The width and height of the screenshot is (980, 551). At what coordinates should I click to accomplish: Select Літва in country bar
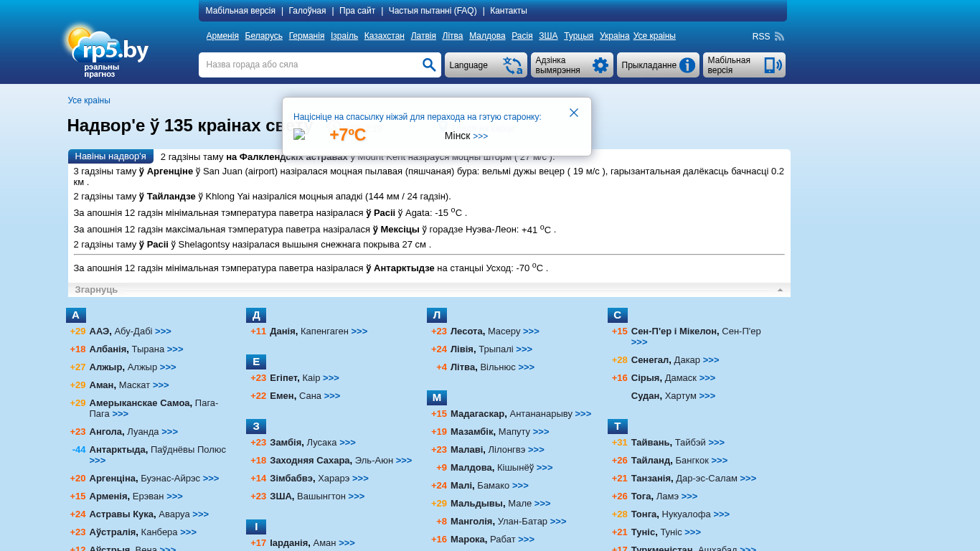[x=453, y=36]
